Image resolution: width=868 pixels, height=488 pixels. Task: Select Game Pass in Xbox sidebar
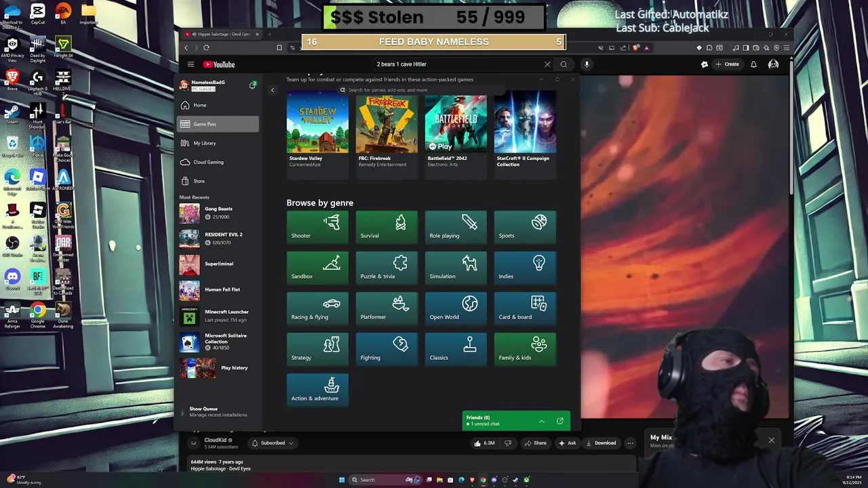coord(218,124)
